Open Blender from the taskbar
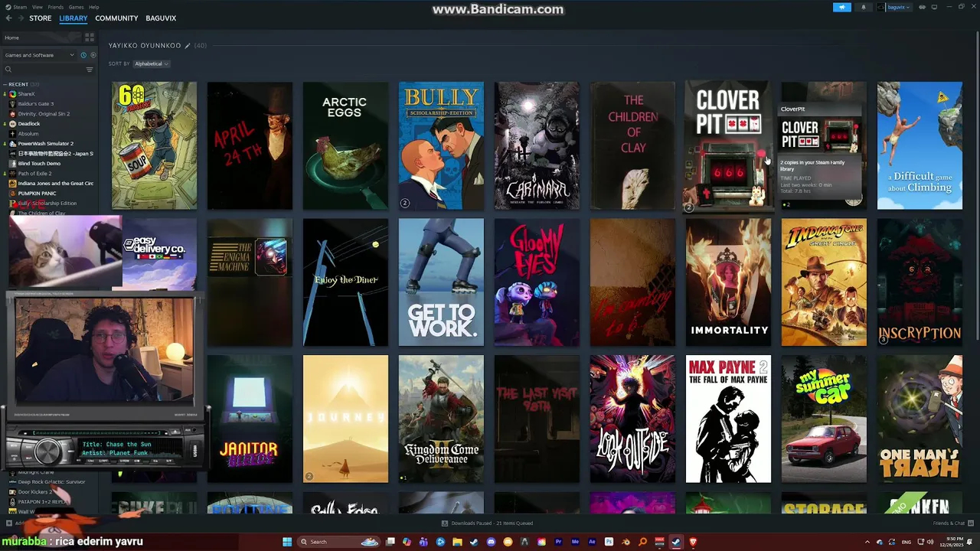 [626, 542]
